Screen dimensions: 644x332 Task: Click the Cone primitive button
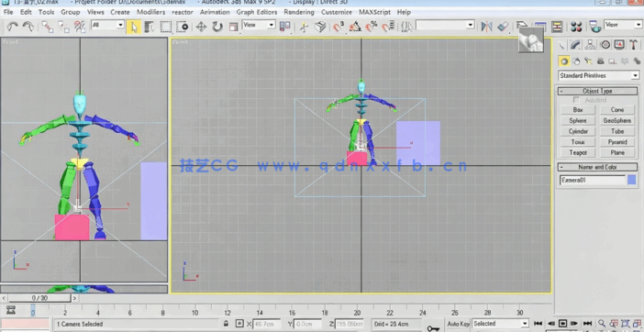617,110
